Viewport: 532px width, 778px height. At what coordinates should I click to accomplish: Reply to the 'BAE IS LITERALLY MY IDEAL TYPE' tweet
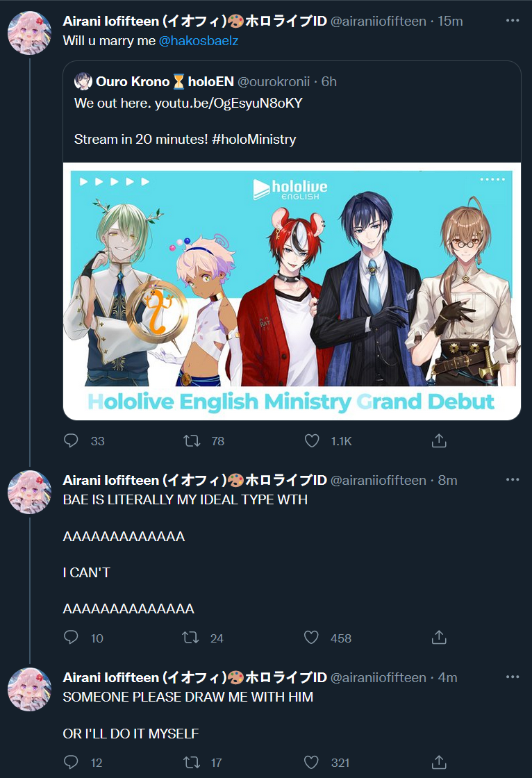pyautogui.click(x=71, y=638)
